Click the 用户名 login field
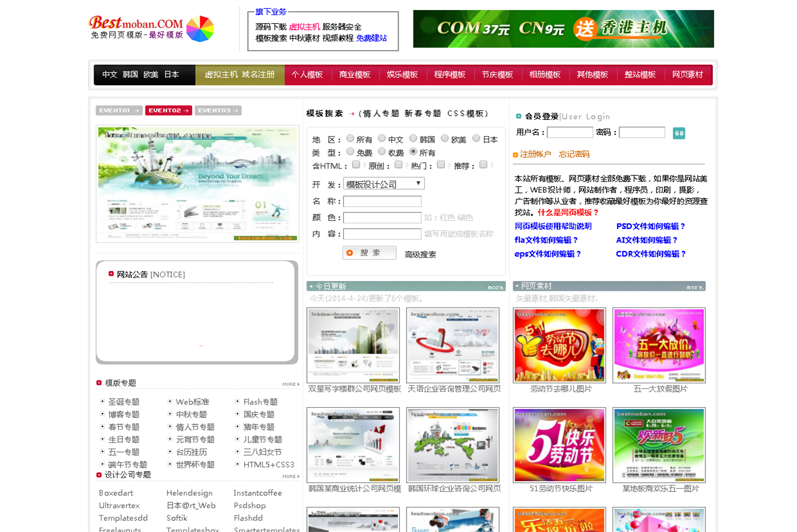 (570, 132)
